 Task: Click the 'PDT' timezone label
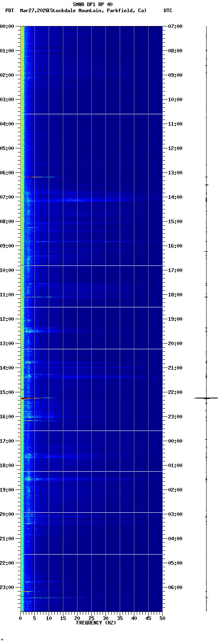coord(9,11)
